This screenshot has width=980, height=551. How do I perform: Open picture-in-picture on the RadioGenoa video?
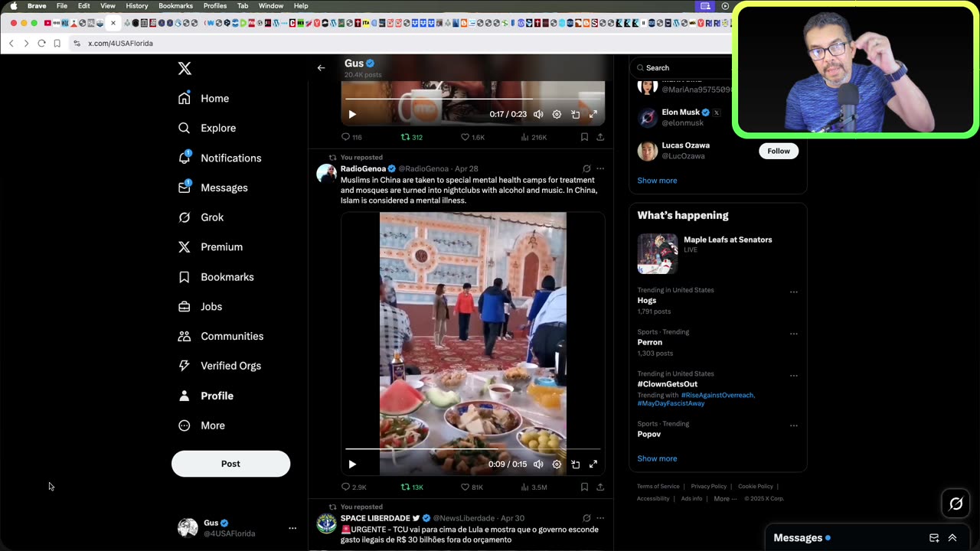pos(575,464)
